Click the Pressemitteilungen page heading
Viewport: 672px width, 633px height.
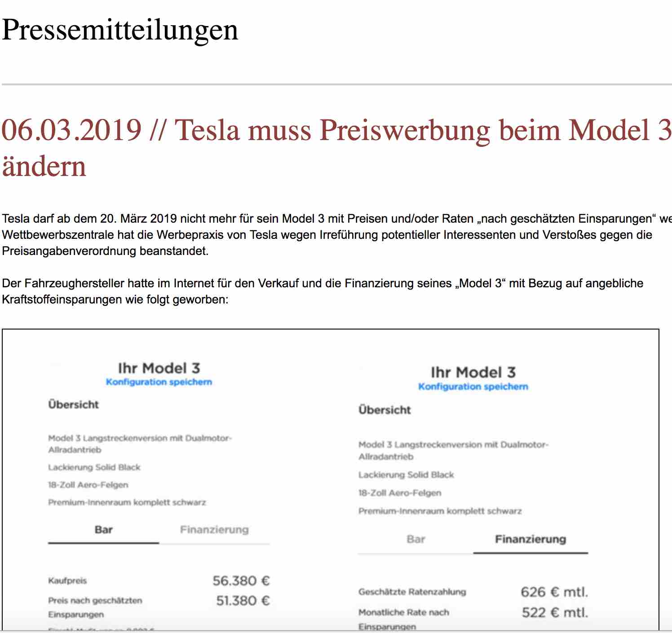click(120, 30)
